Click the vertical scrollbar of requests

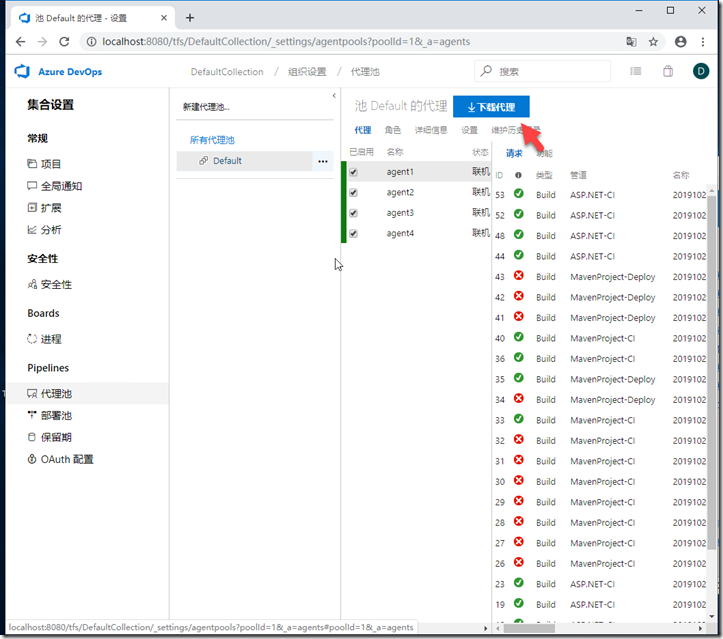712,371
